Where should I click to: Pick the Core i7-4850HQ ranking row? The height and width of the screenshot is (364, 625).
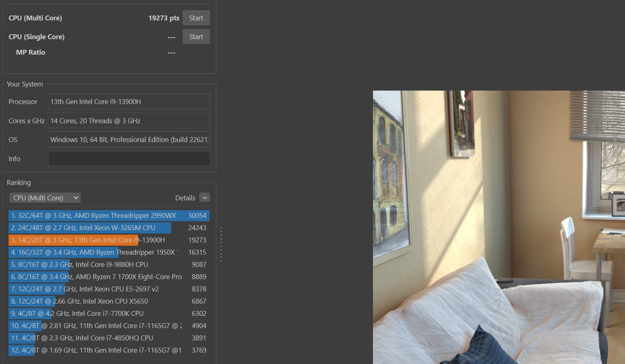[109, 338]
